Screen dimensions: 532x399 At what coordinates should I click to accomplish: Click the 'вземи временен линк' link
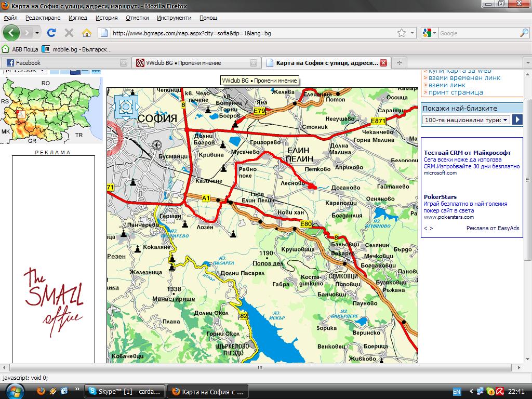[464, 78]
